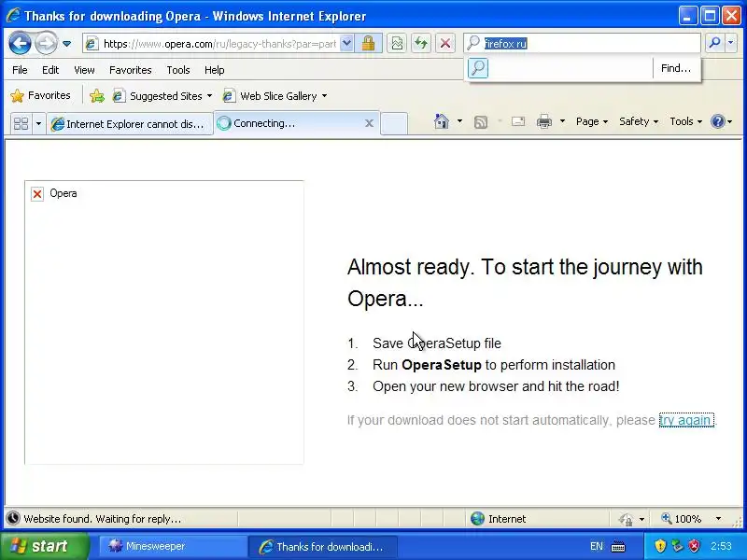Viewport: 747px width, 560px height.
Task: Click the Thanks for downloading taskbar button
Action: 323,547
